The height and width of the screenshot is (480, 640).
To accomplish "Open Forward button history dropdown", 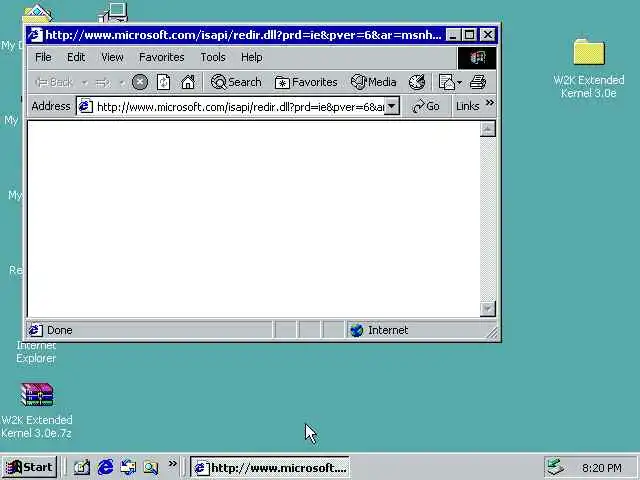I will tap(122, 83).
